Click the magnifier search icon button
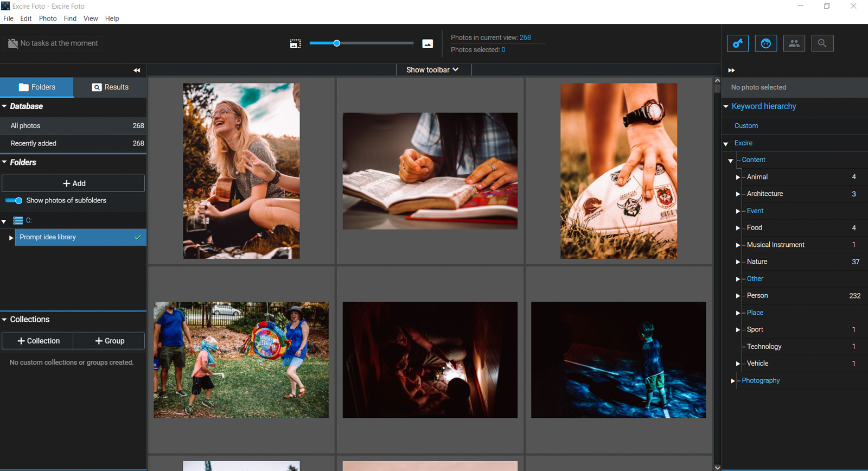Viewport: 868px width, 471px height. coord(822,43)
